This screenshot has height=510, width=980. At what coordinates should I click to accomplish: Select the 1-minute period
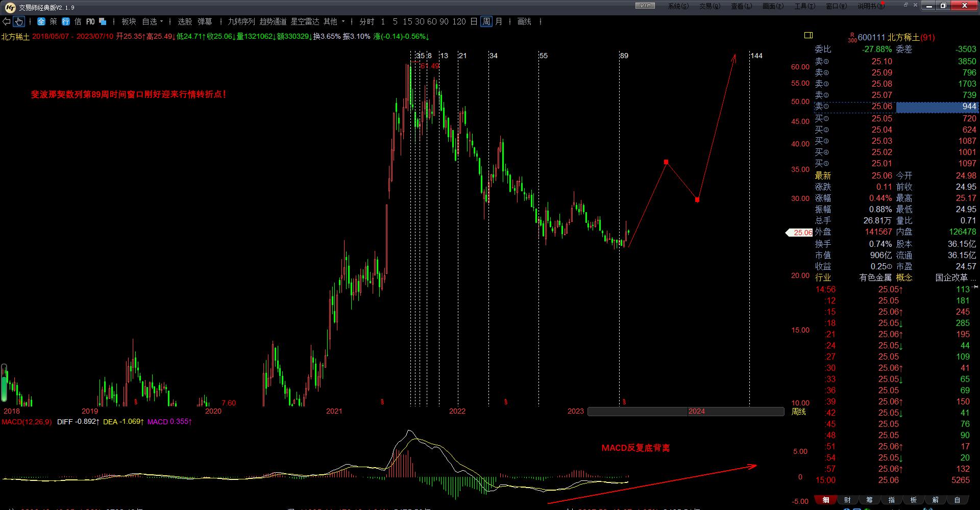point(383,21)
